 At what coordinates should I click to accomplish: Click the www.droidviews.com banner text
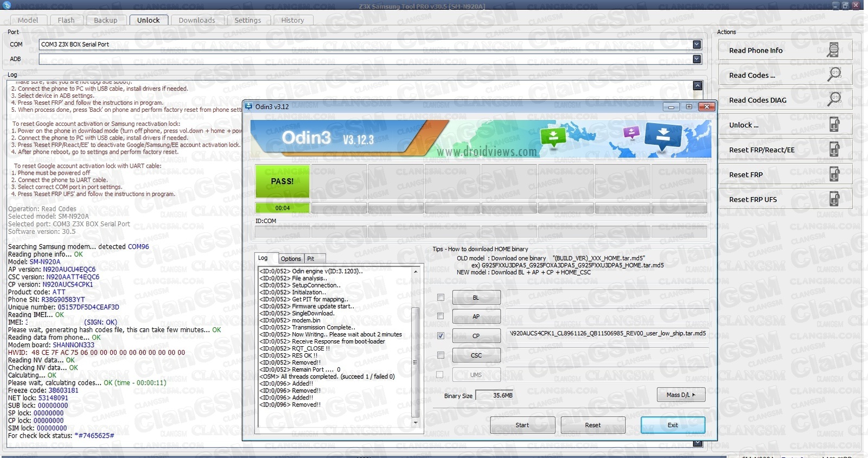coord(487,152)
